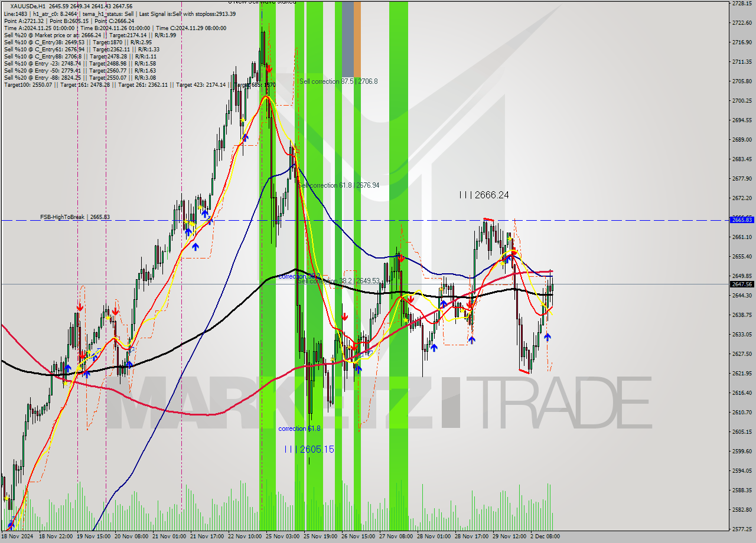Click the 2638.75 price axis label
Image resolution: width=756 pixels, height=543 pixels.
pos(741,315)
